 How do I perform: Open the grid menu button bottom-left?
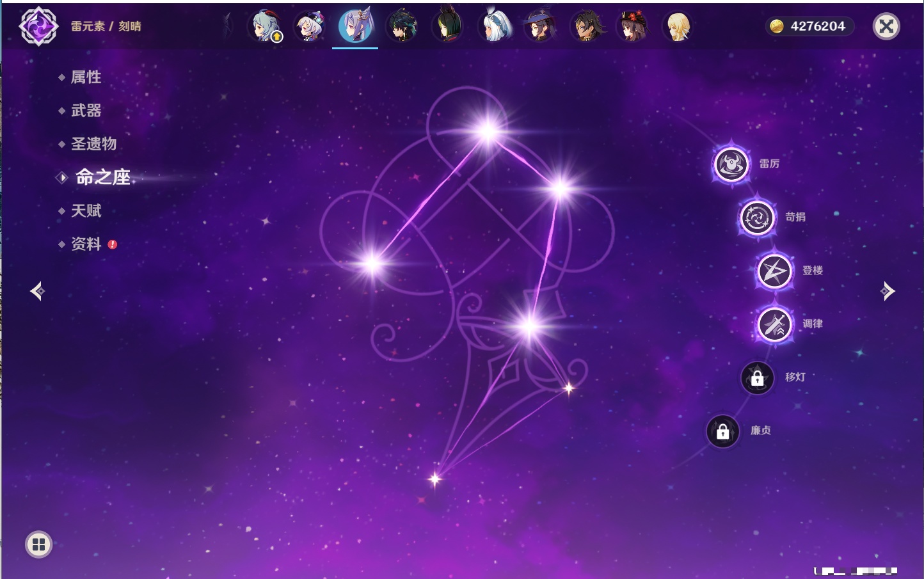(x=38, y=544)
